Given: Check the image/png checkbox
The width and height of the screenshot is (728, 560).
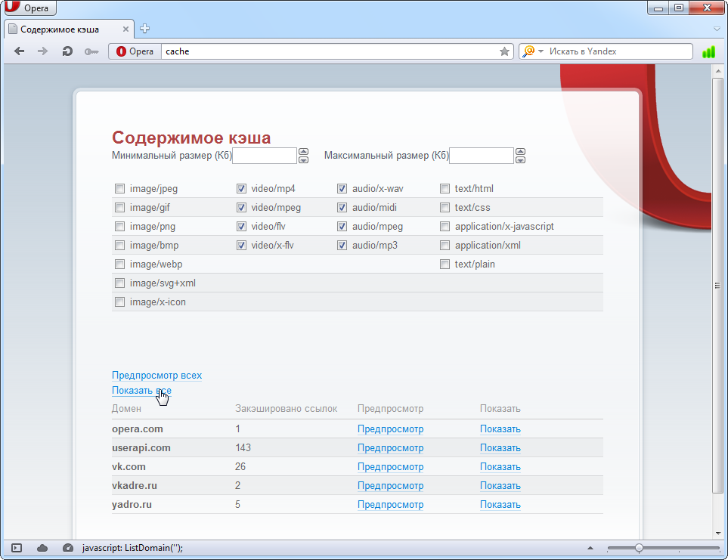Looking at the screenshot, I should (x=119, y=227).
